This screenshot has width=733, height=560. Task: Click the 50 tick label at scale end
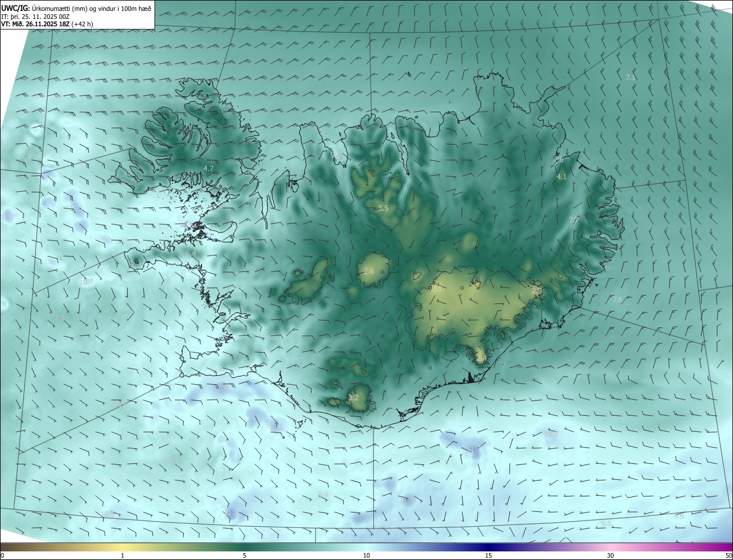coord(728,556)
